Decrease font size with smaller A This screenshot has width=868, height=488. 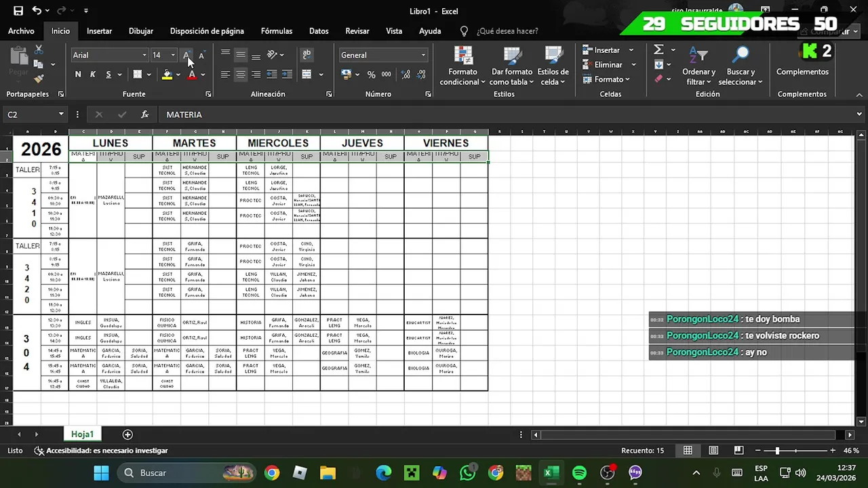(201, 55)
